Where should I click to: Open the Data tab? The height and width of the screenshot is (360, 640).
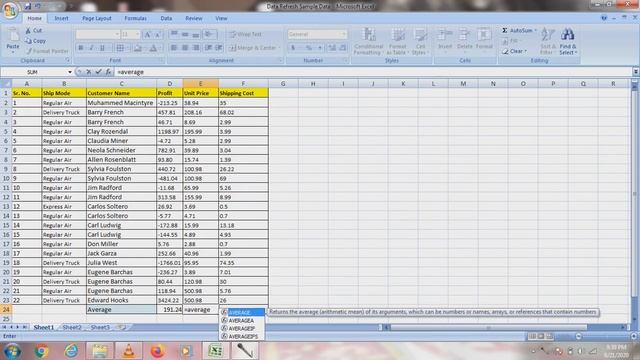click(x=166, y=18)
